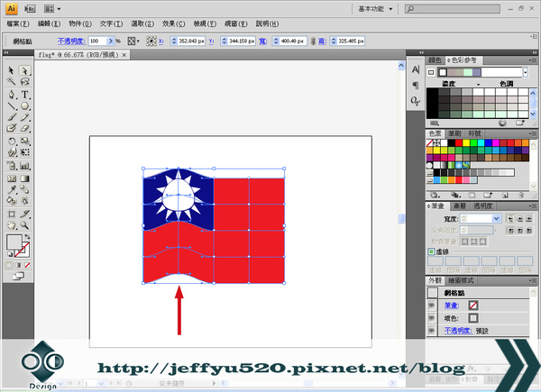Open the harmony rules dropdown arrow
This screenshot has height=392, width=541.
525,72
